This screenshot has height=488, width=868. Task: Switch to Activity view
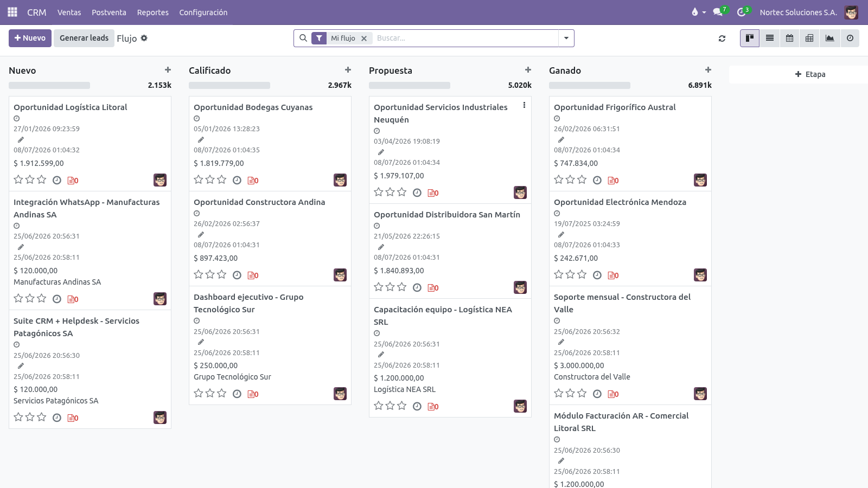850,38
